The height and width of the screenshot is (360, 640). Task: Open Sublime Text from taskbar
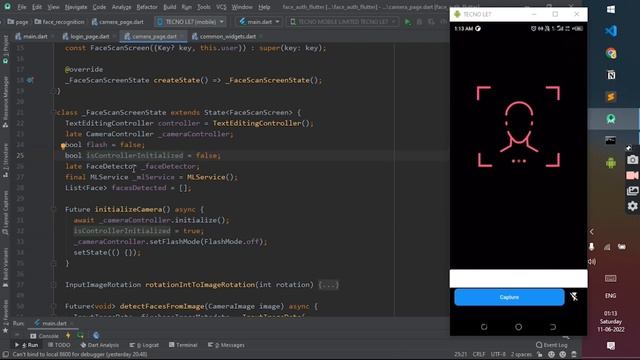click(611, 97)
